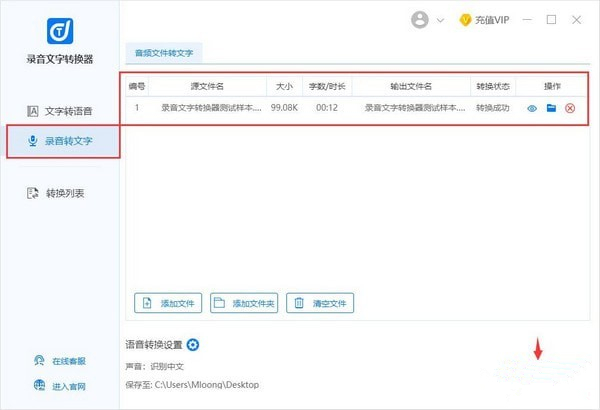The image size is (600, 410).
Task: Click the 大小 column header
Action: (x=284, y=86)
